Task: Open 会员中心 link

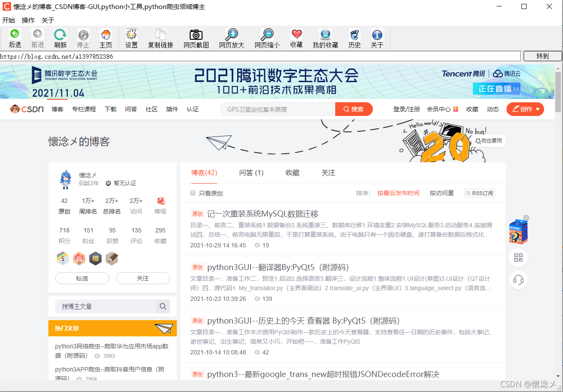Action: [443, 109]
